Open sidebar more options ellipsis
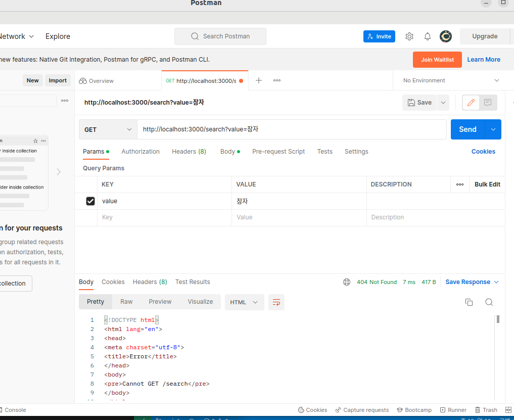Screen dimensions: 514x420 coord(65,101)
